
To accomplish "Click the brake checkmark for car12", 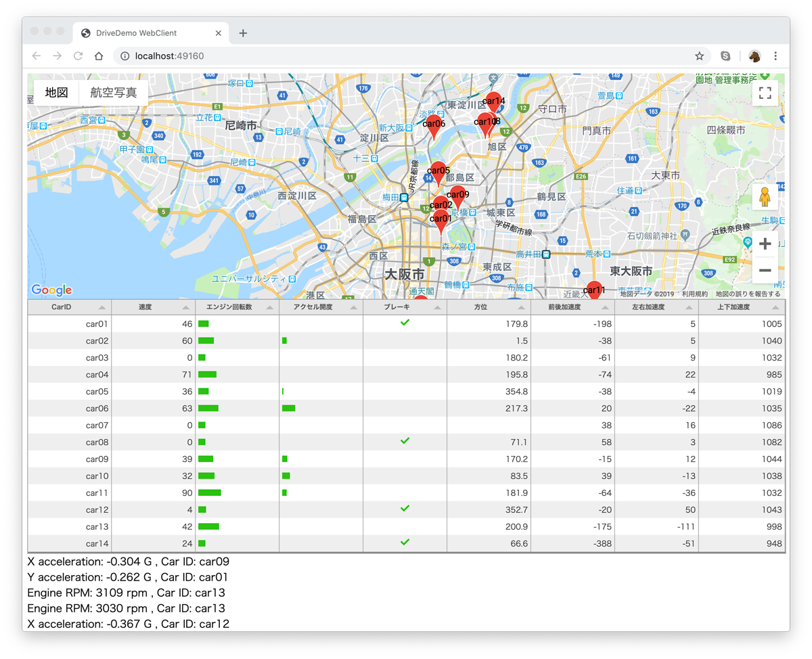I will 405,509.
